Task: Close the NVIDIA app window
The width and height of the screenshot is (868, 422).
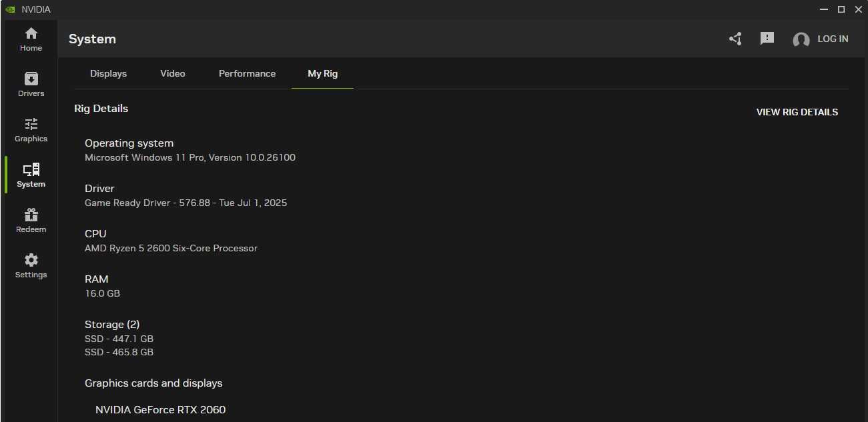Action: click(858, 9)
